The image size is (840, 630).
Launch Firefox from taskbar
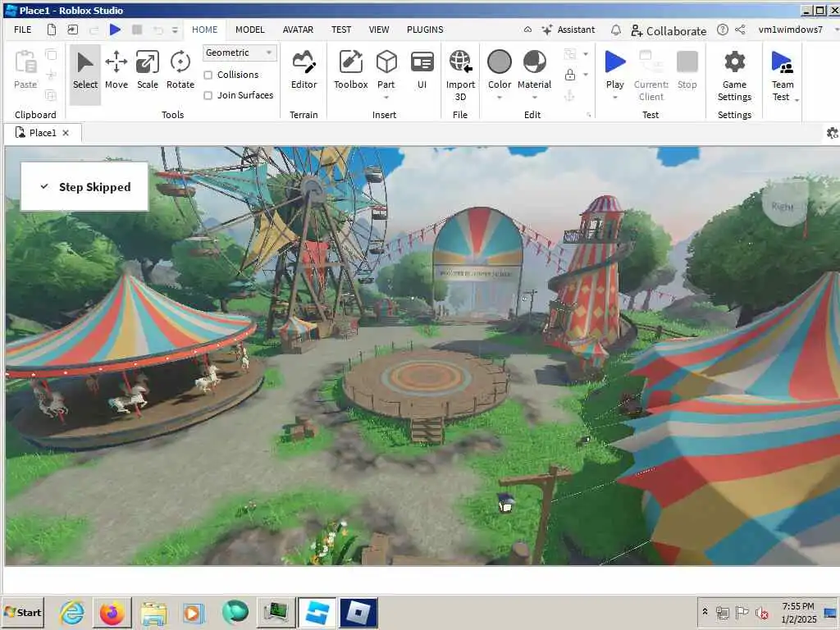112,612
